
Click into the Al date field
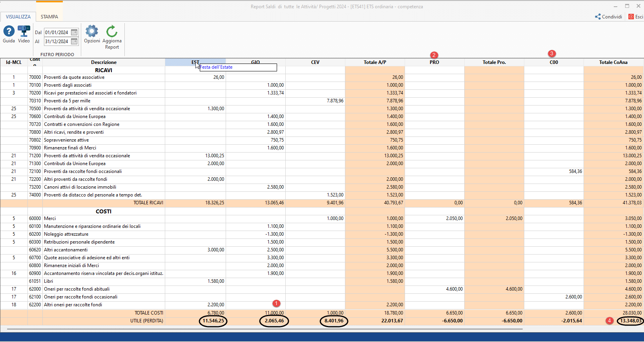click(x=57, y=41)
